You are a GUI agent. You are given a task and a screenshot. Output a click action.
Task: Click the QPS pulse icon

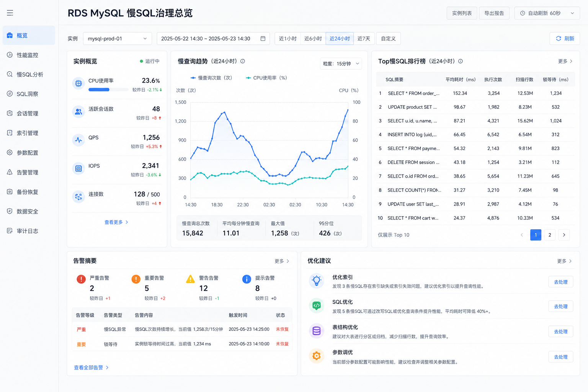click(x=78, y=140)
